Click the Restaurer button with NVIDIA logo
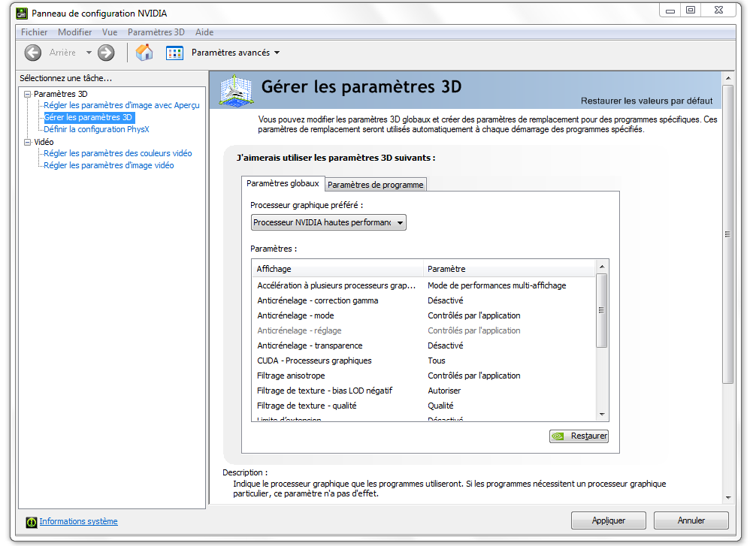The image size is (756, 546). tap(579, 436)
